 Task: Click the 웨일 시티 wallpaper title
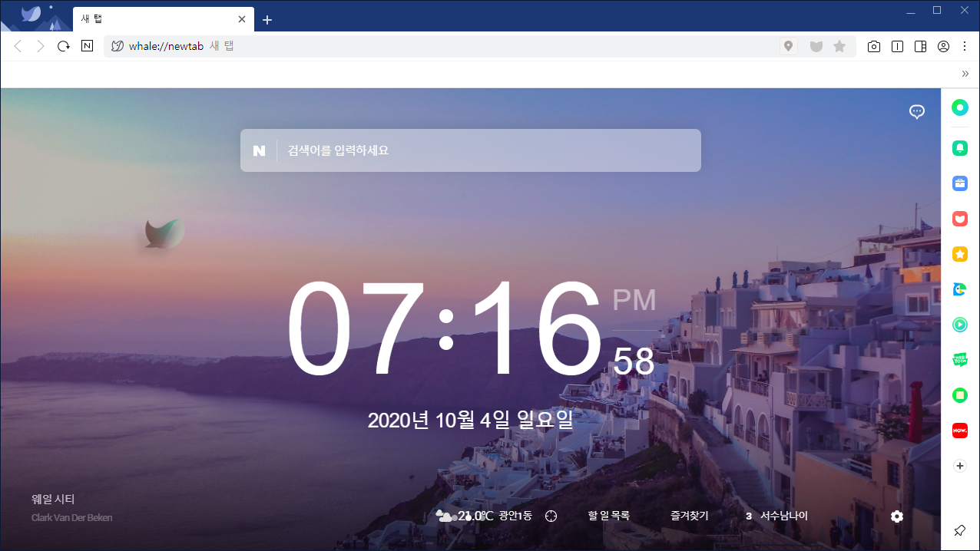point(53,499)
